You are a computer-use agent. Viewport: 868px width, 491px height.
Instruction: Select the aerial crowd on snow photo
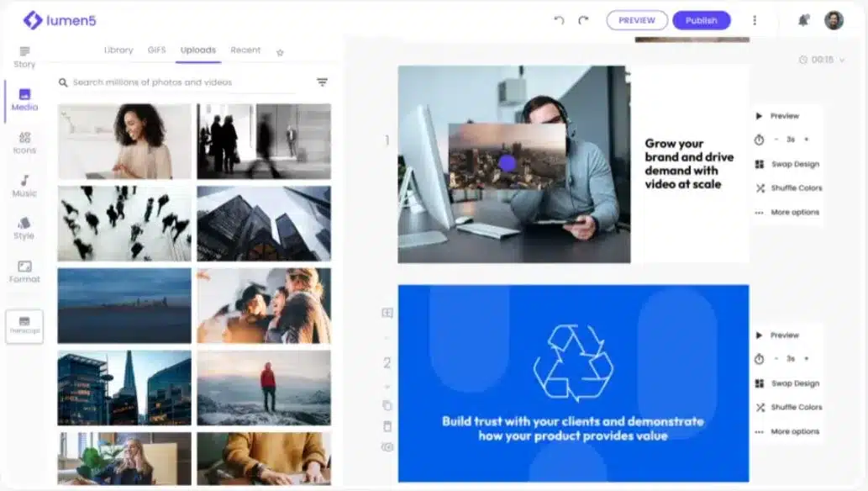point(124,224)
